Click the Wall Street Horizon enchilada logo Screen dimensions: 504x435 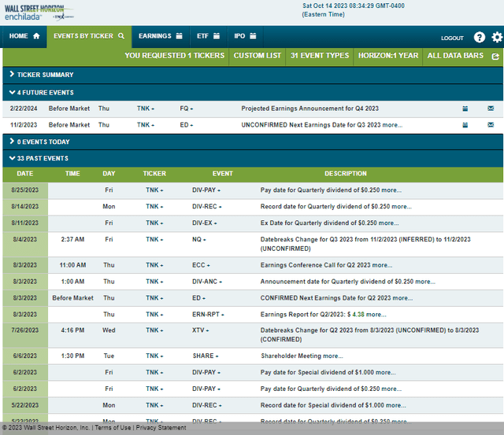39,13
